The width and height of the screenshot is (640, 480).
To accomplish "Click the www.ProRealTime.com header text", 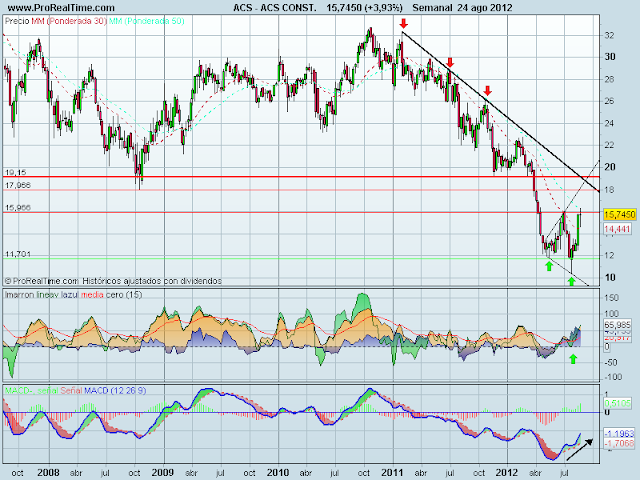I will 61,8.
